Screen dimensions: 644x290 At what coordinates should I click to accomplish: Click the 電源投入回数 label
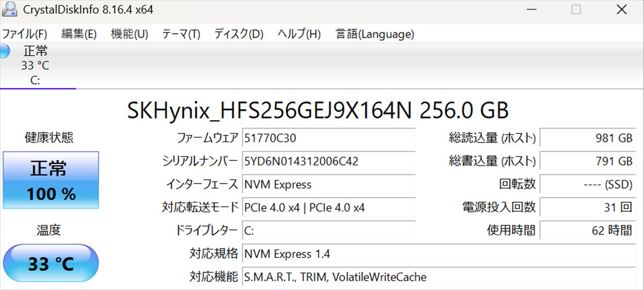499,207
